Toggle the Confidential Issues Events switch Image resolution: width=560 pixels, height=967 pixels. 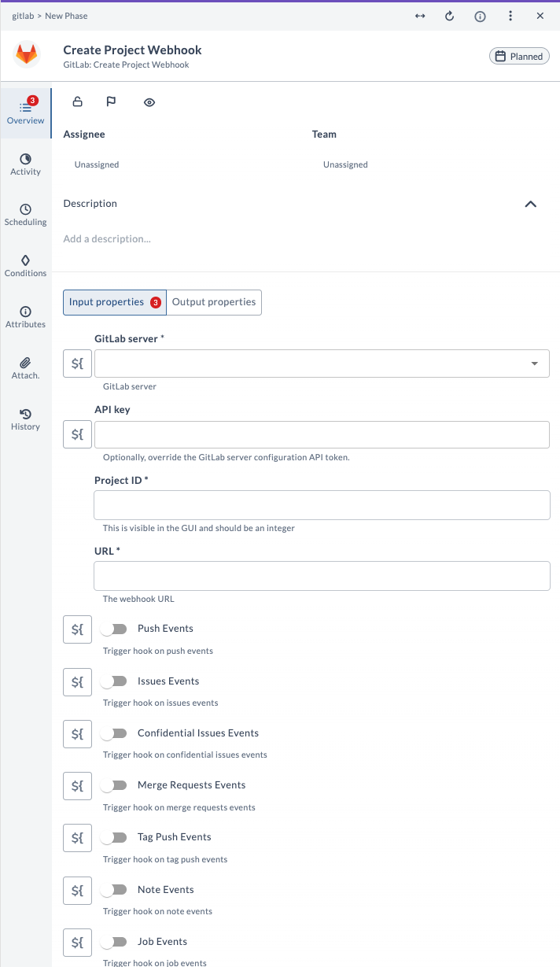pyautogui.click(x=114, y=733)
